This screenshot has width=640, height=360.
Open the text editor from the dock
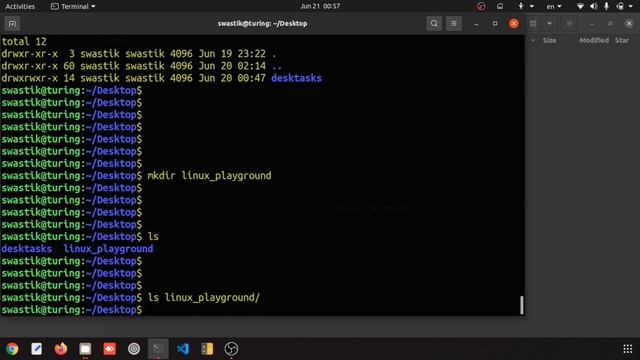coord(36,349)
